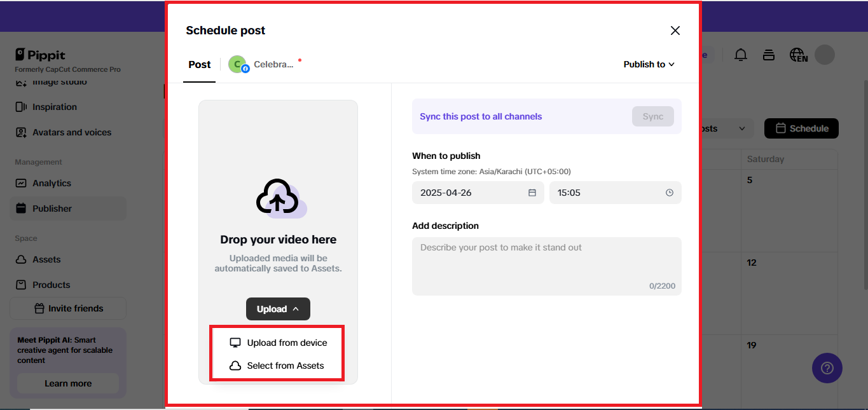Image resolution: width=868 pixels, height=410 pixels.
Task: Open Analytics in the sidebar
Action: click(52, 183)
